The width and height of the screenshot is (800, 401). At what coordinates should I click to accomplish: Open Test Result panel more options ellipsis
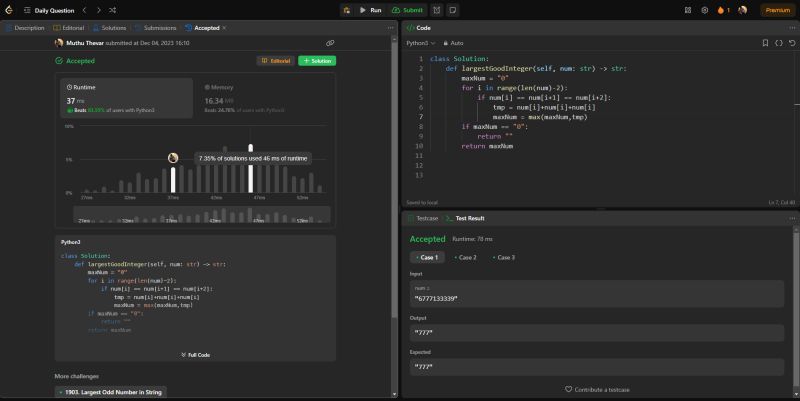click(x=792, y=218)
